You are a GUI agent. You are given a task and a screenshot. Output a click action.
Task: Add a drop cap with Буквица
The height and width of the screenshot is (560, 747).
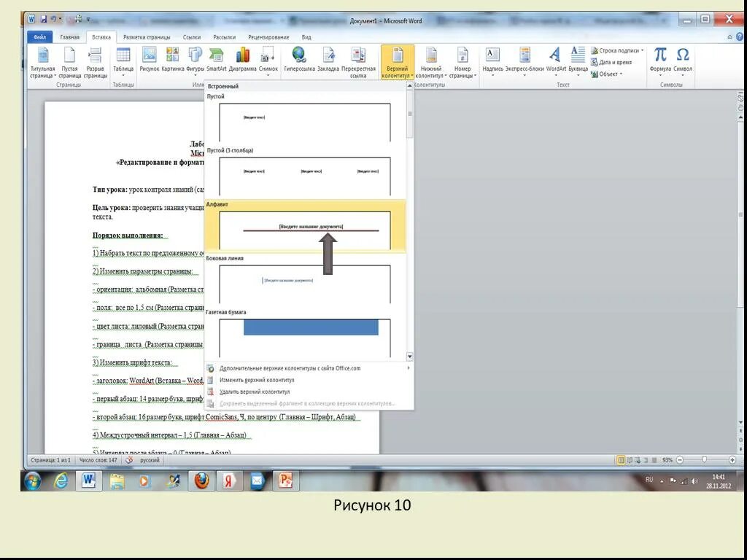578,61
